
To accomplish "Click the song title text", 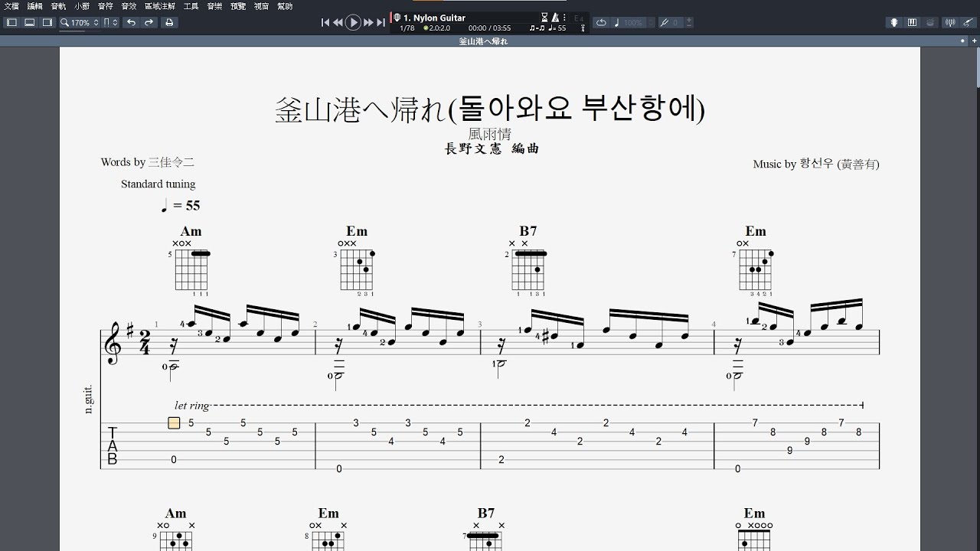I will tap(490, 109).
